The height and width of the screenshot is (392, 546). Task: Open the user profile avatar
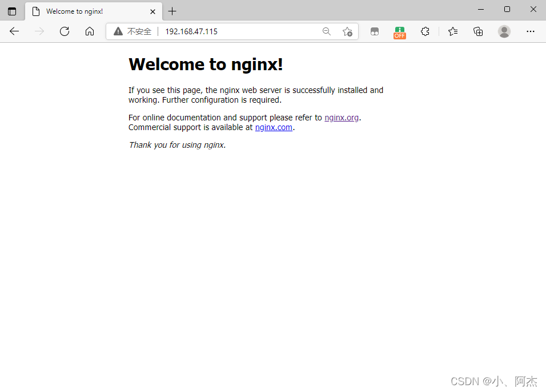click(504, 31)
